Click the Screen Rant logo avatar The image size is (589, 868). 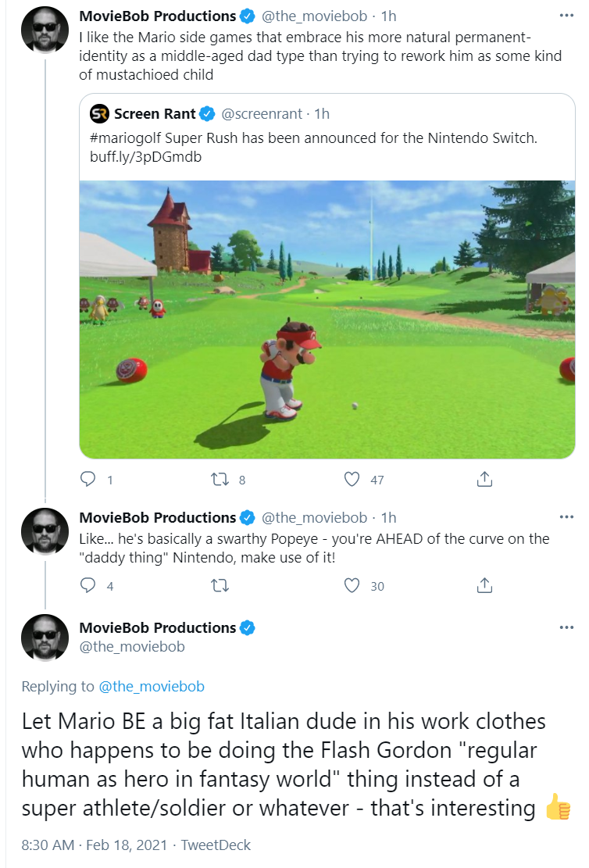tap(99, 113)
